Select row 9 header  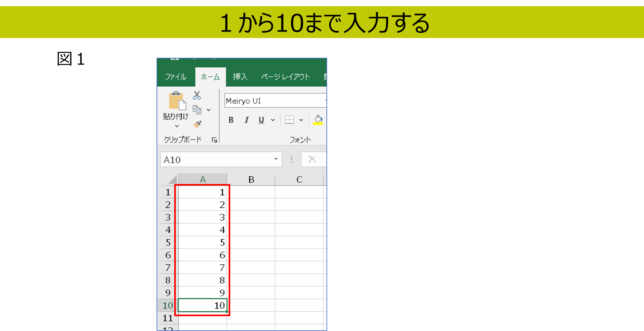click(x=168, y=293)
